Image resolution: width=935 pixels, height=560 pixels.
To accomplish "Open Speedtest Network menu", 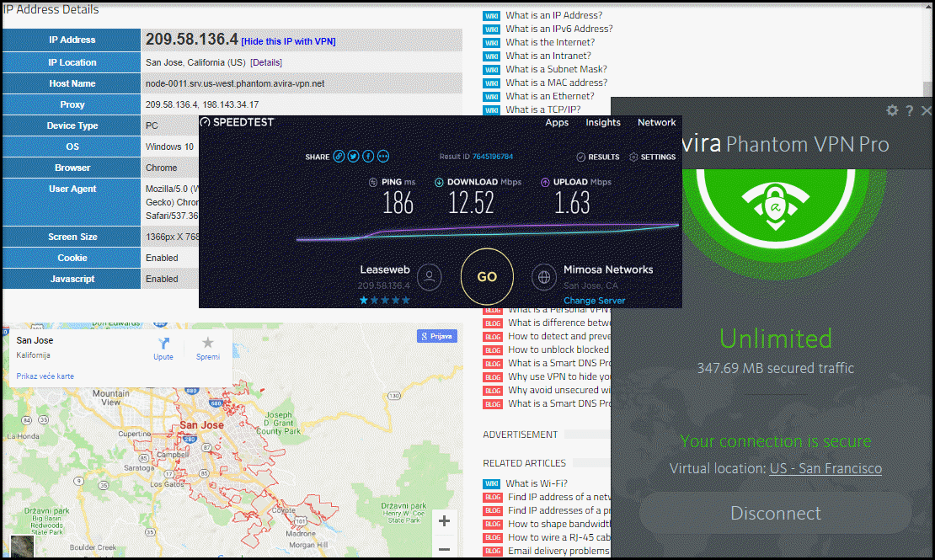I will pos(656,122).
